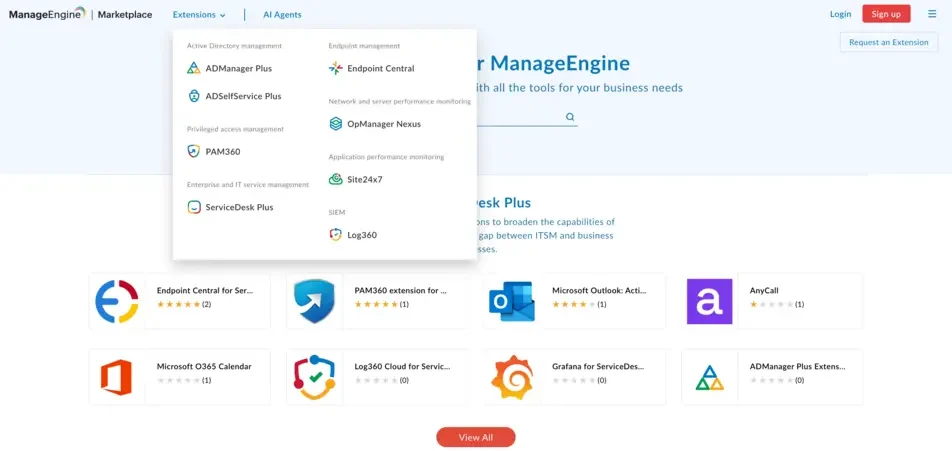This screenshot has height=451, width=952.
Task: Open Endpoint Central for Ser... card title
Action: point(205,290)
